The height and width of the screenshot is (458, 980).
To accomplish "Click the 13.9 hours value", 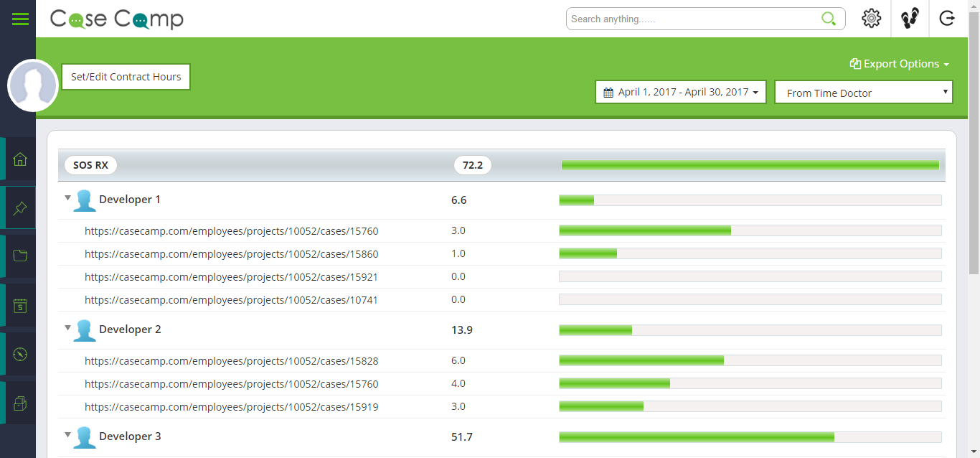I will (462, 330).
